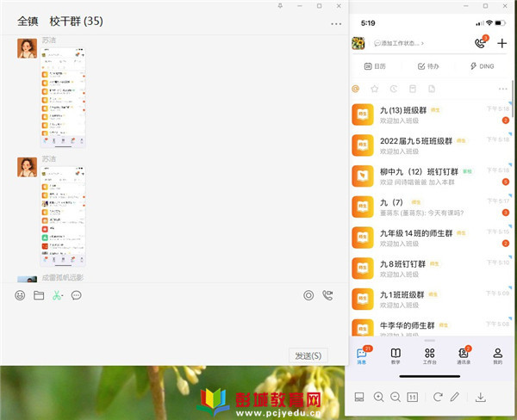Open the three-dot menu in the filter row

click(503, 89)
